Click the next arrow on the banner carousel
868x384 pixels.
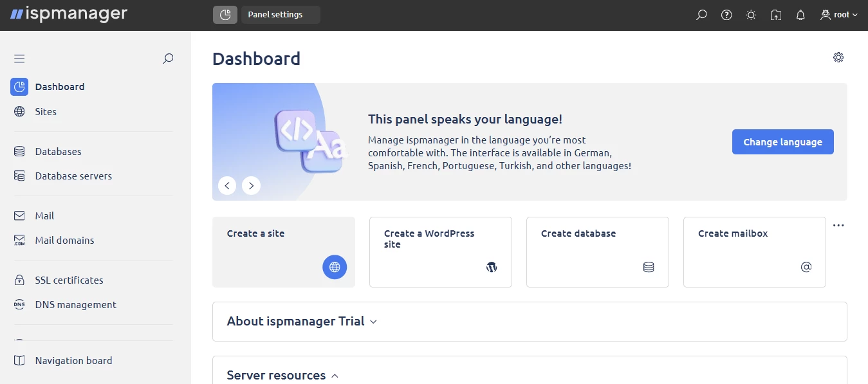pos(251,185)
